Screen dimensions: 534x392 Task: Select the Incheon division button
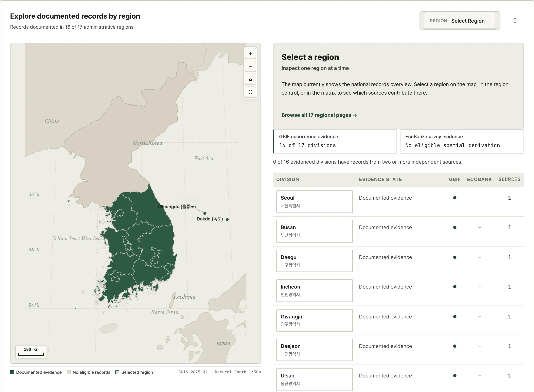(314, 290)
